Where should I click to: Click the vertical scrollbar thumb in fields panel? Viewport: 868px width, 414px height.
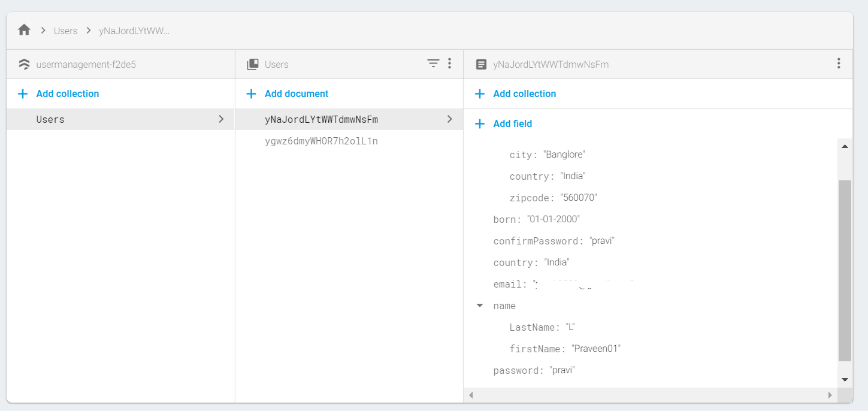pyautogui.click(x=845, y=270)
